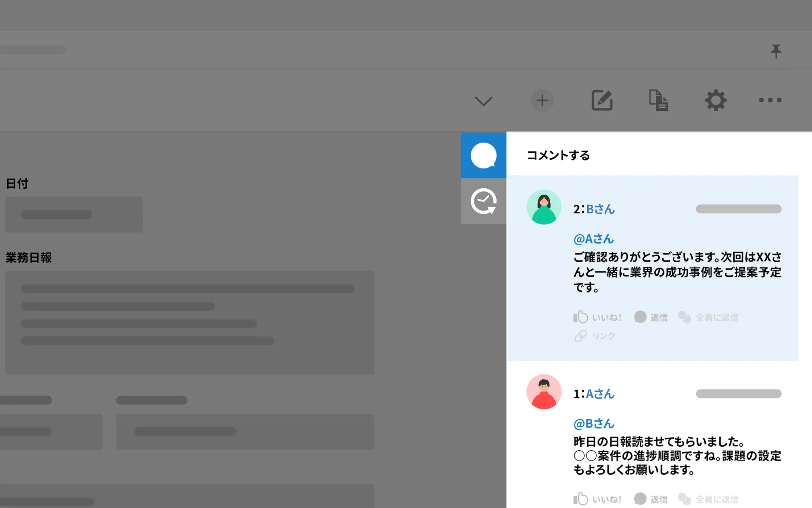Click the リンク link icon on comment 2
812x508 pixels.
(x=595, y=336)
